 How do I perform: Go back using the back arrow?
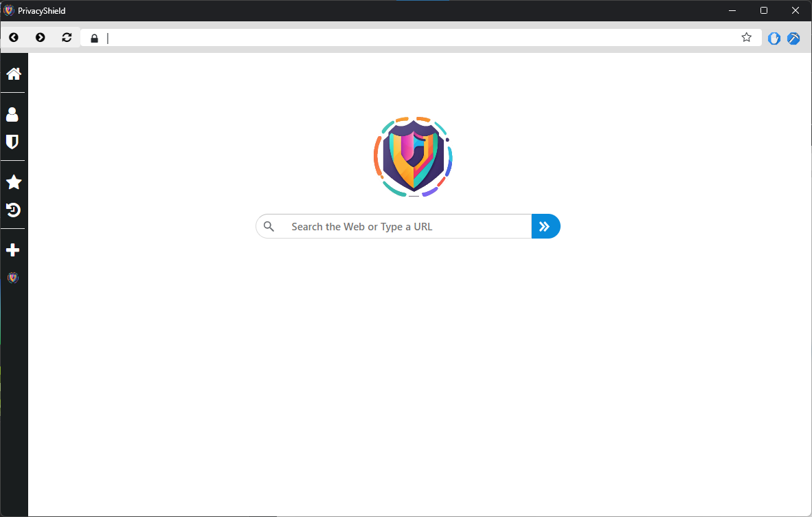[x=14, y=37]
